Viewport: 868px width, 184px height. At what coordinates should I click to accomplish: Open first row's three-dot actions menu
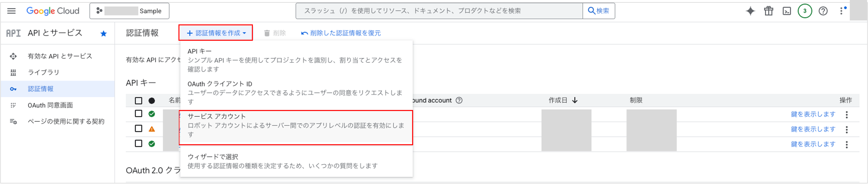coord(847,115)
